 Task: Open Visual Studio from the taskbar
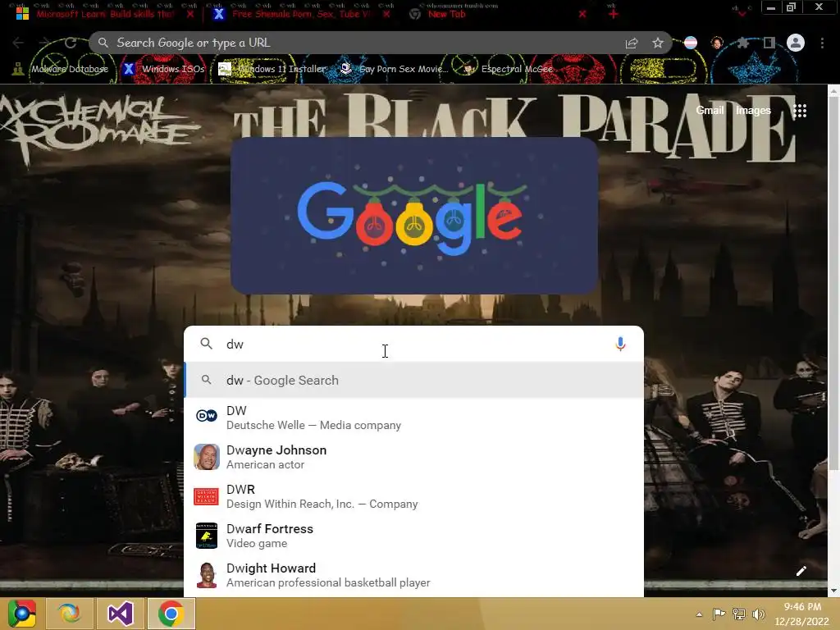[x=121, y=614]
